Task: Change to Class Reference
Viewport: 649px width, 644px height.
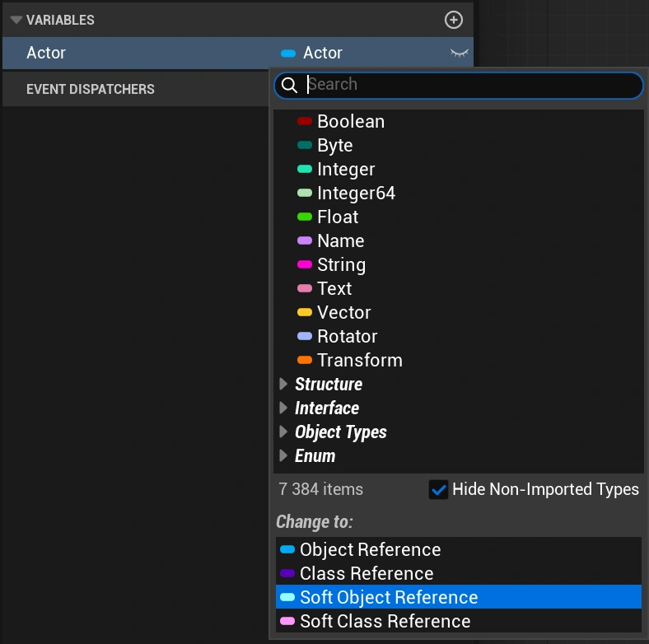Action: 459,574
